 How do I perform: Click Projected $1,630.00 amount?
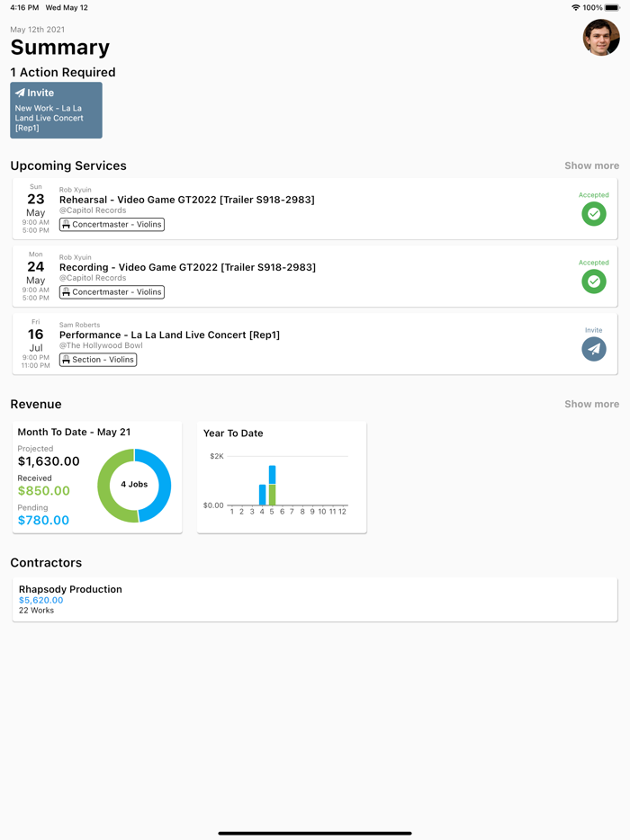49,461
